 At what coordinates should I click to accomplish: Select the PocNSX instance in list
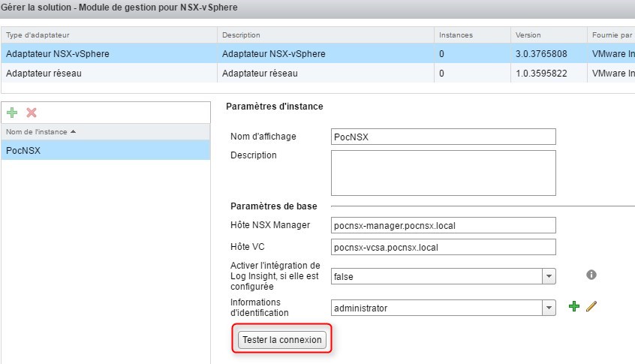105,150
